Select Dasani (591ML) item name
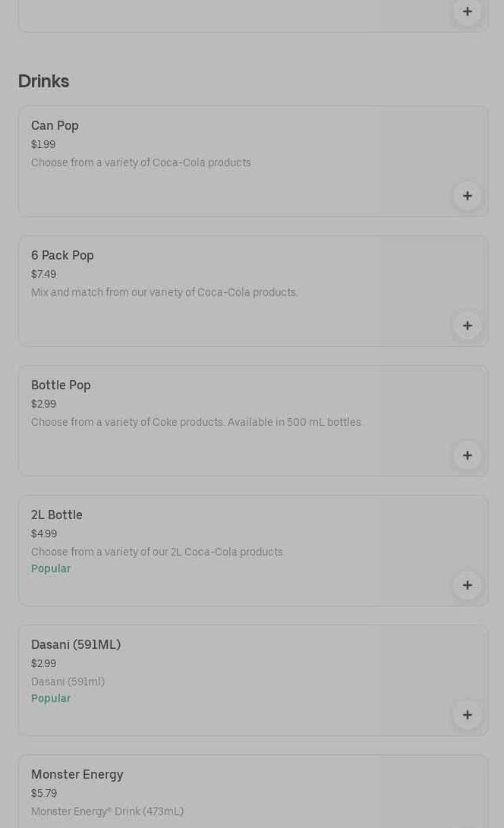Screen dimensions: 504x828 click(76, 645)
